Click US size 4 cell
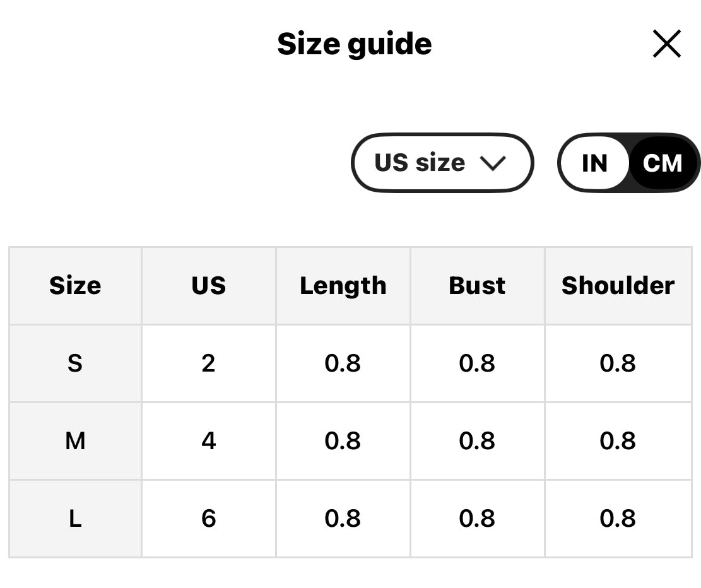 tap(208, 441)
